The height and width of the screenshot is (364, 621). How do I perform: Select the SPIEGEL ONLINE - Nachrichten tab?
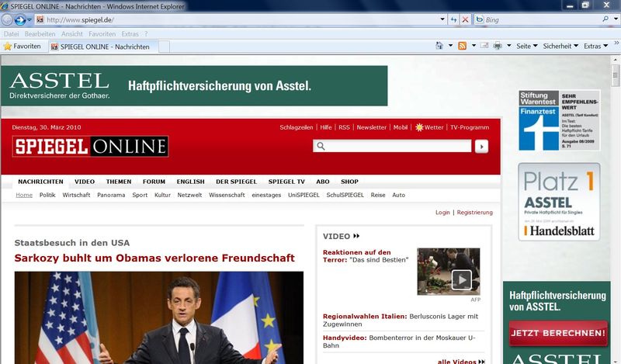coord(103,47)
